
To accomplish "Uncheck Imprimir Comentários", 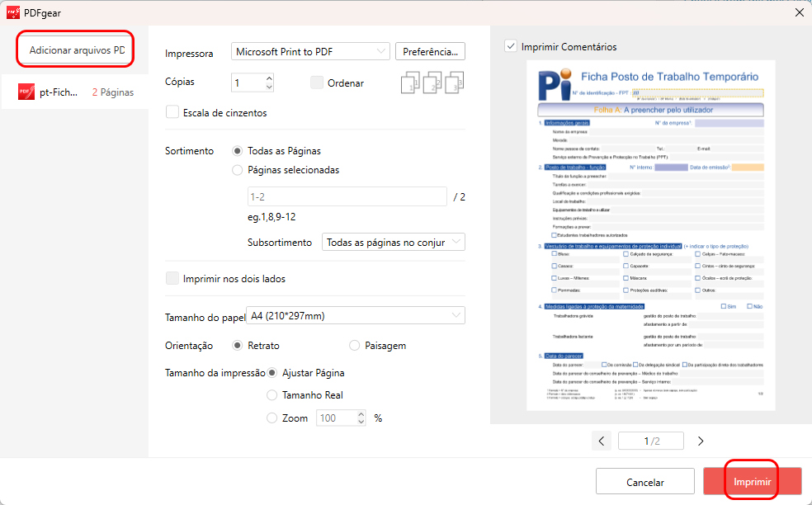I will 509,46.
